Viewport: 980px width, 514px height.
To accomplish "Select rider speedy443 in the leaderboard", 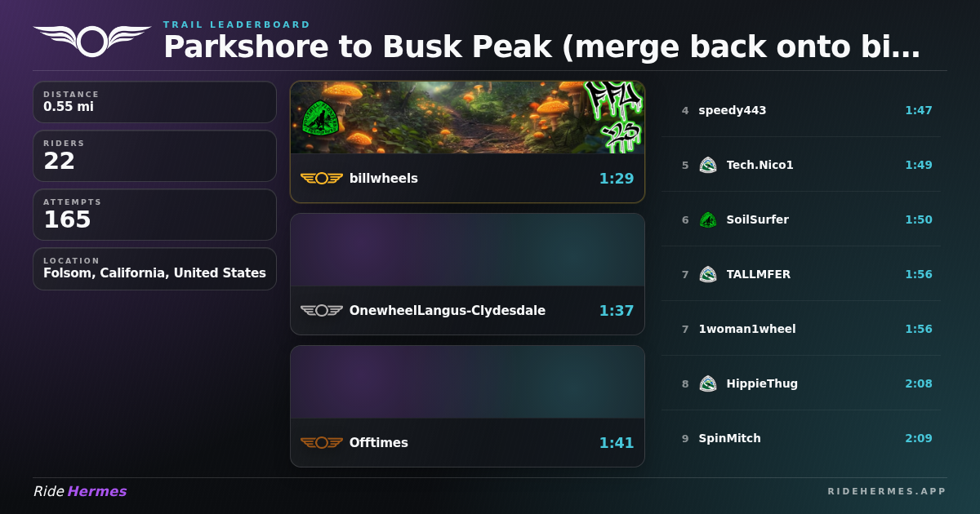I will click(x=801, y=110).
